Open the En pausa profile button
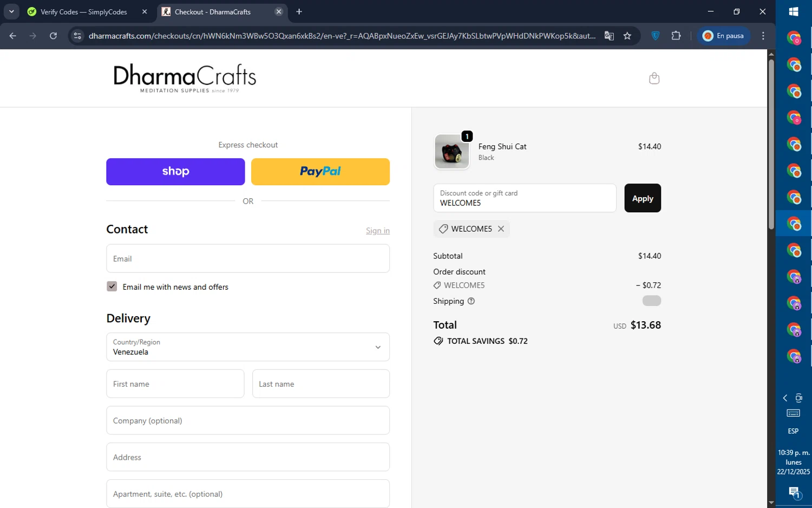The image size is (812, 508). click(723, 36)
